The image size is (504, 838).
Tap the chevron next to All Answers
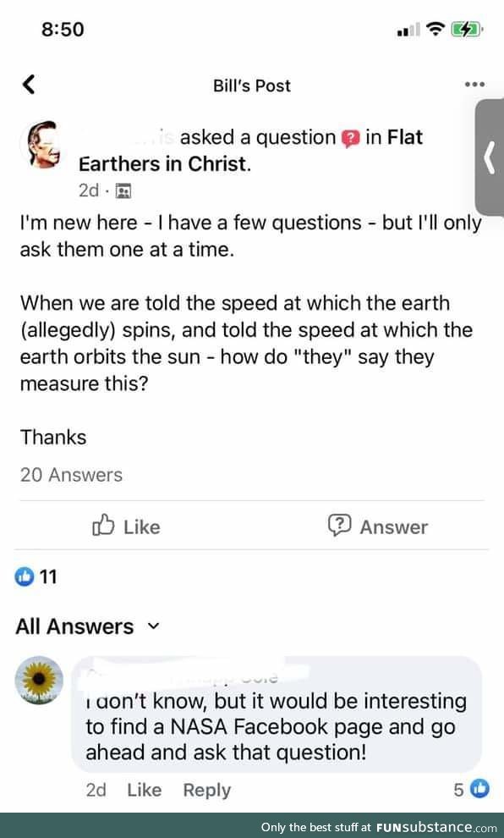coord(153,626)
